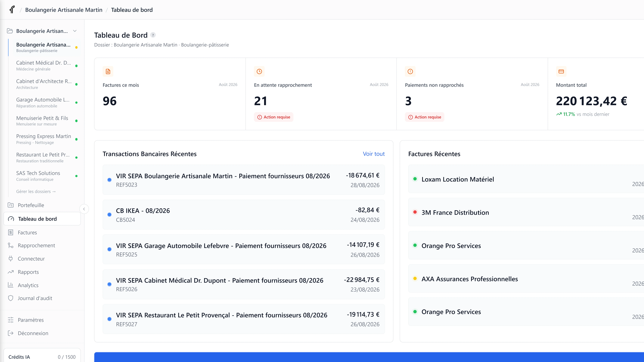Open the REF5023 VIR SEPA Boulangerie transaction
The width and height of the screenshot is (644, 362).
click(x=244, y=180)
